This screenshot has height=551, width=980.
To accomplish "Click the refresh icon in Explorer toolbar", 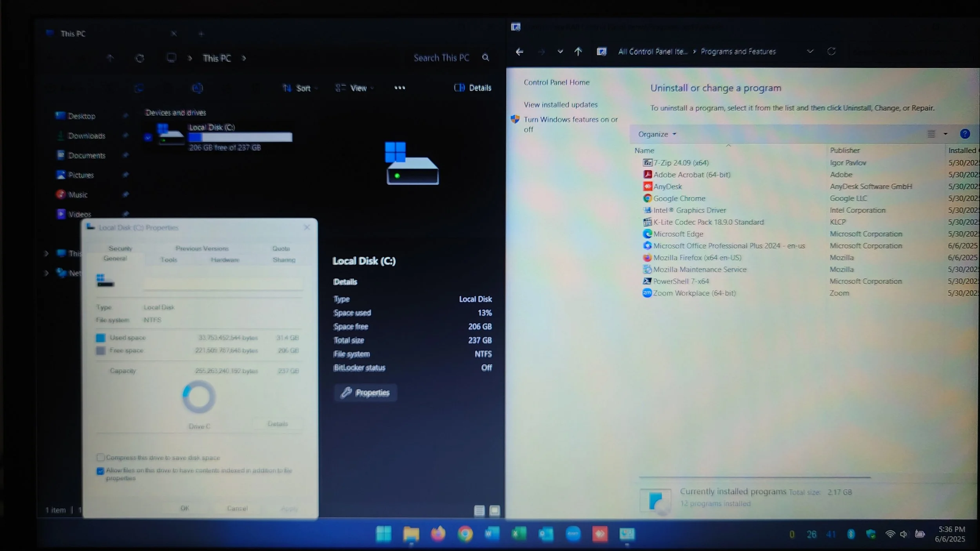I will (140, 58).
